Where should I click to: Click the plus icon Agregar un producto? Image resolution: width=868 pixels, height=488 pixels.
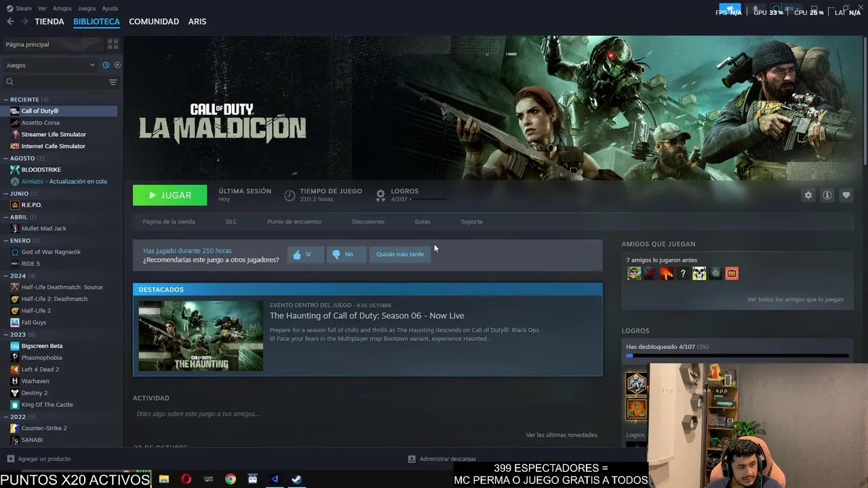[x=10, y=459]
